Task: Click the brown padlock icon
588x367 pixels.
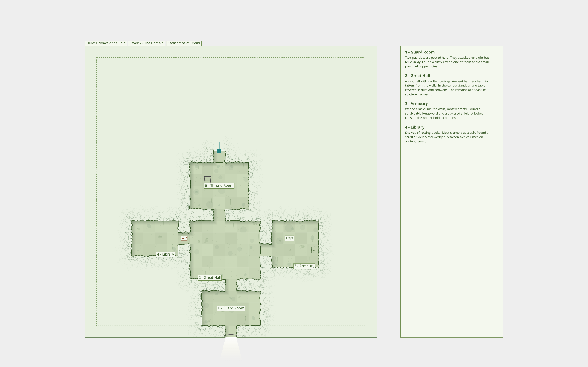Action: 183,238
